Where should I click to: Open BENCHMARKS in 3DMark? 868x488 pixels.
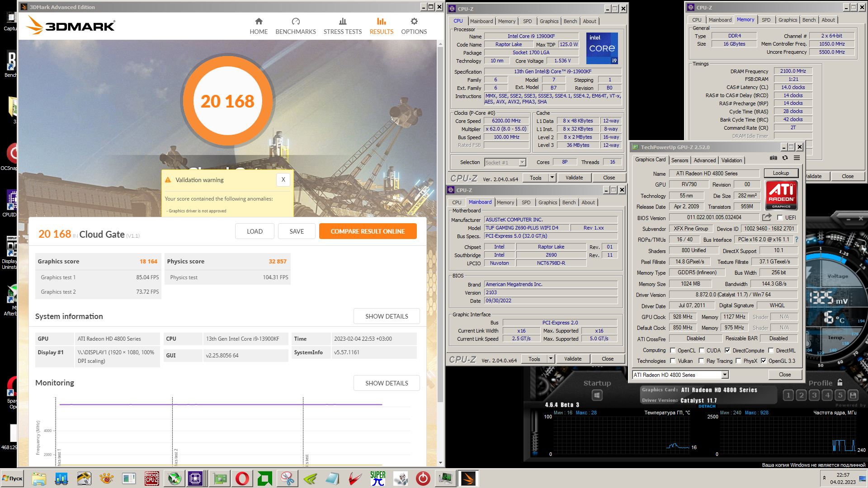pos(296,26)
